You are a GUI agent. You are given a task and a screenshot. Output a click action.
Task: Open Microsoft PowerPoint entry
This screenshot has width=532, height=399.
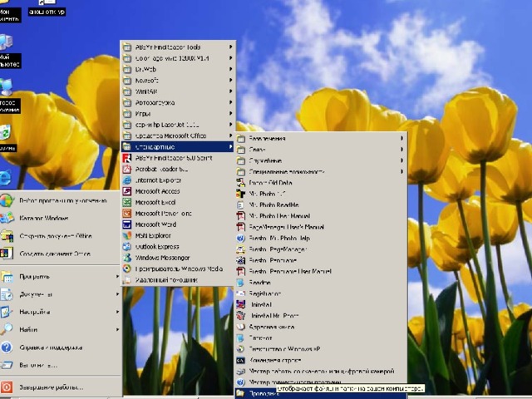(x=177, y=214)
